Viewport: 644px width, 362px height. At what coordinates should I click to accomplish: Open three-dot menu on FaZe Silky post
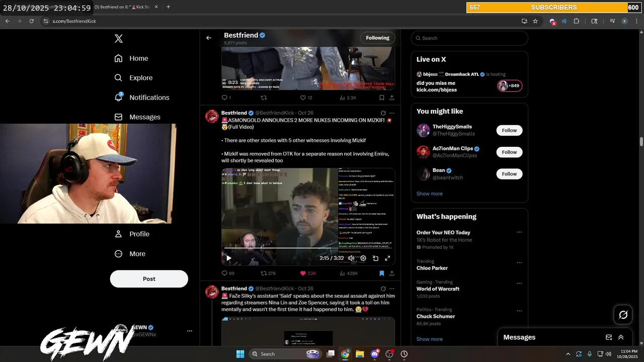pos(392,289)
